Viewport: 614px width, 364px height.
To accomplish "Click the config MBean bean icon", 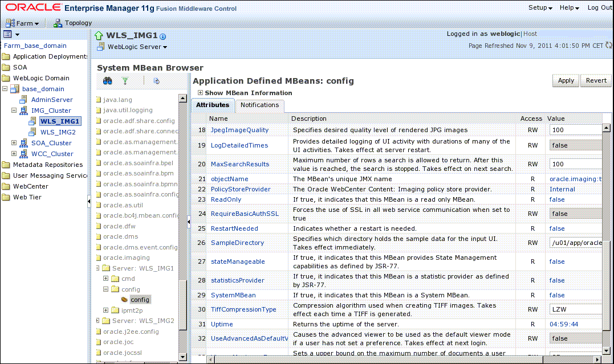I will pyautogui.click(x=124, y=300).
